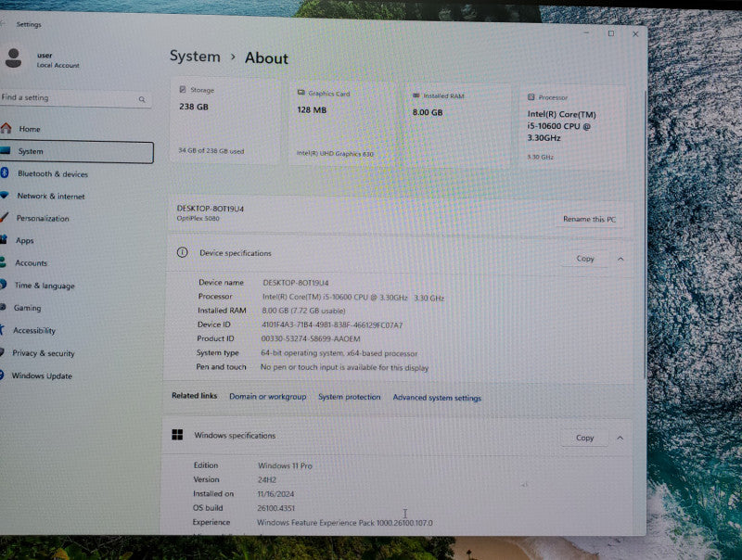The image size is (742, 560).
Task: Click the Processor i5-10600 card
Action: [572, 128]
